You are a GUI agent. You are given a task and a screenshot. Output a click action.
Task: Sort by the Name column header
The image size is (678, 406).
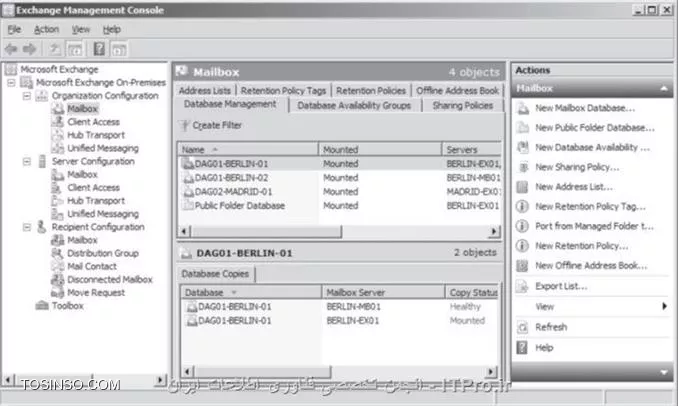248,150
